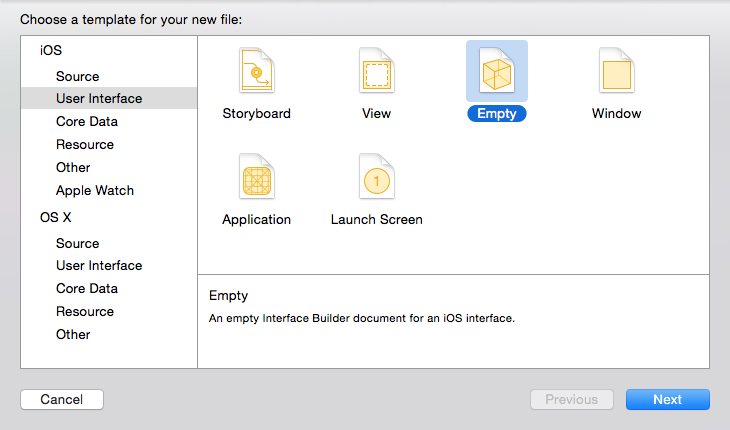Click the OS X section header
Image resolution: width=730 pixels, height=430 pixels.
point(55,217)
